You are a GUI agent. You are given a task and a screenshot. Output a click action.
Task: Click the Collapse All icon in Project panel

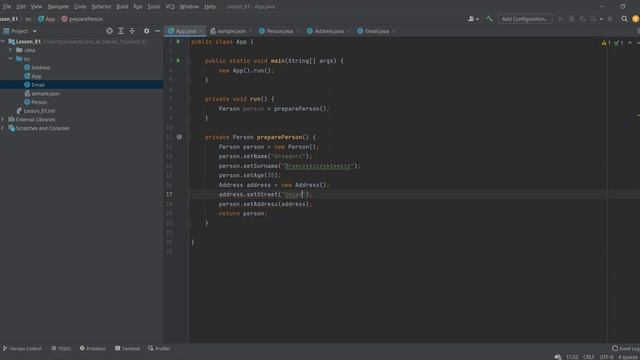[x=132, y=31]
